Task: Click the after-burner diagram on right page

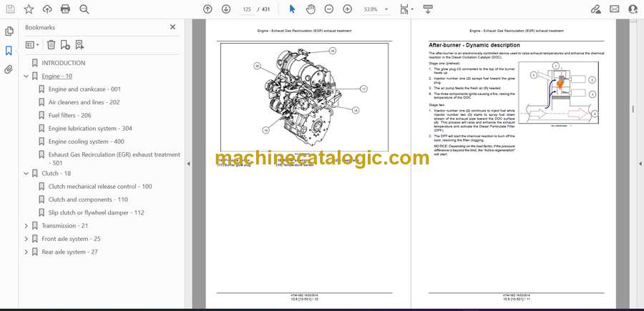Action: point(559,93)
